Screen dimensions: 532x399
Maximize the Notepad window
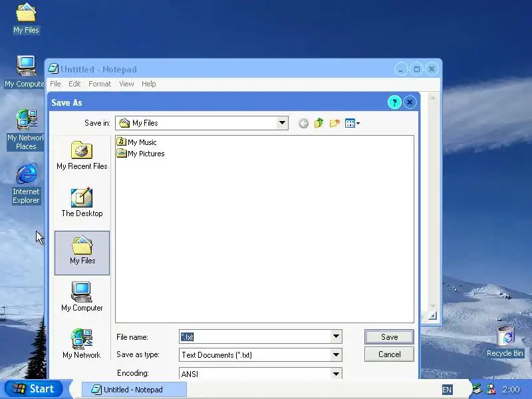(417, 69)
